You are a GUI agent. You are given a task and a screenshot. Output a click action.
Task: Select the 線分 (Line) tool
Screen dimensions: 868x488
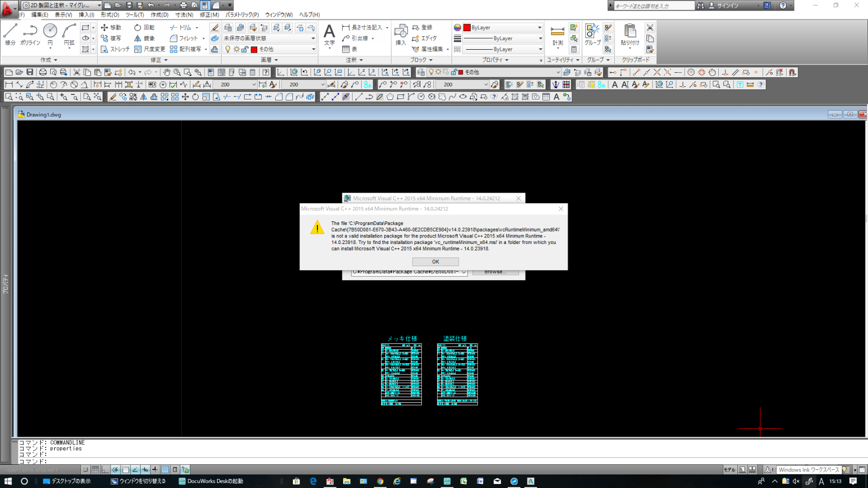tap(10, 34)
